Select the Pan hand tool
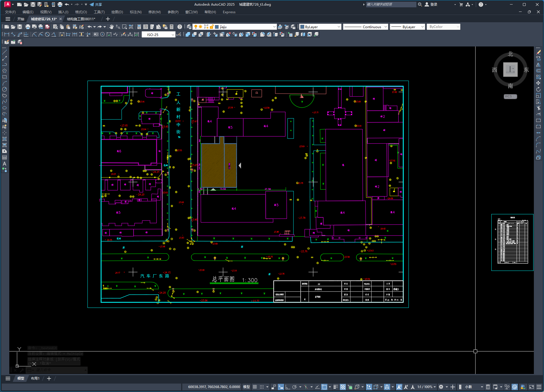 tap(112, 27)
